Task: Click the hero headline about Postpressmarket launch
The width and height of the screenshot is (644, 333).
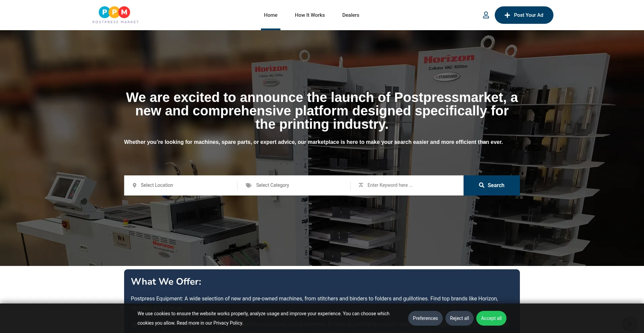Action: (322, 111)
